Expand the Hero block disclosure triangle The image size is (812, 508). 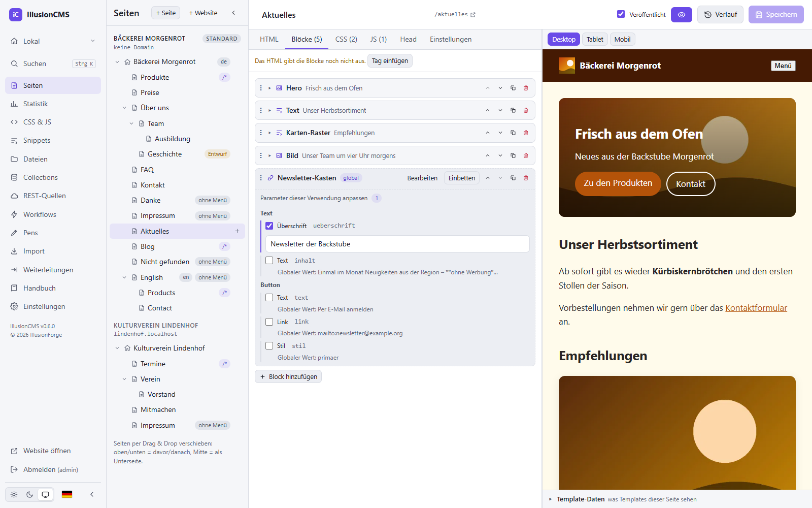point(270,88)
